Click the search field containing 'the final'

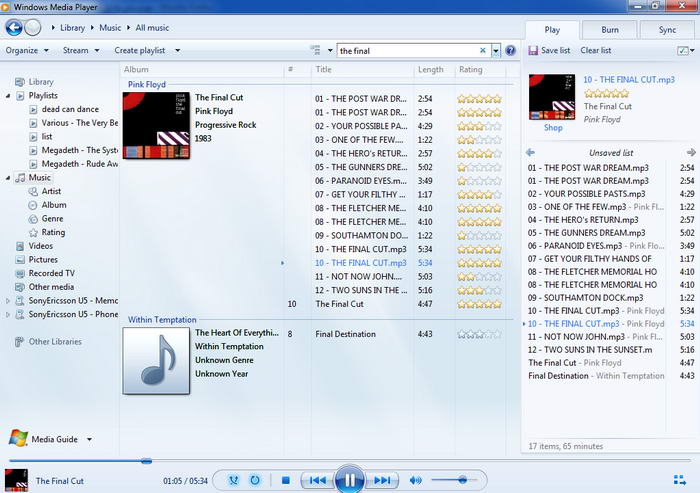tap(408, 51)
